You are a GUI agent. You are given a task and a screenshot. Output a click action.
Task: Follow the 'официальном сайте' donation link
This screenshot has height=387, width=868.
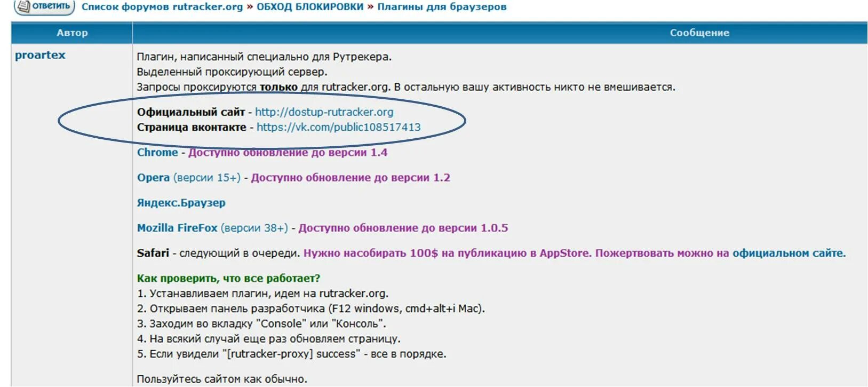coord(789,253)
